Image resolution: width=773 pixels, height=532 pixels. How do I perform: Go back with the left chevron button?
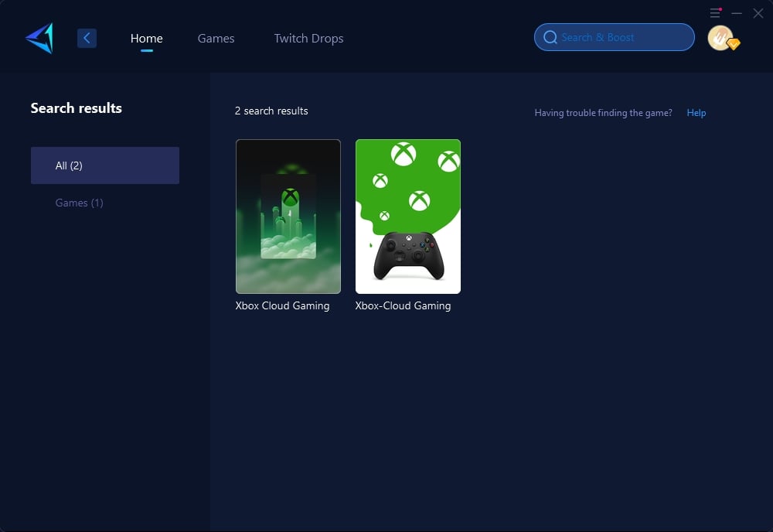(x=87, y=38)
